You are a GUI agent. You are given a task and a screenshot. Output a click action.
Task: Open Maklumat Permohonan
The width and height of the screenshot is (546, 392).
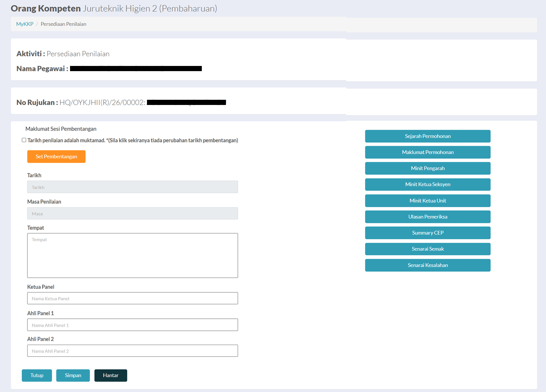tap(428, 152)
